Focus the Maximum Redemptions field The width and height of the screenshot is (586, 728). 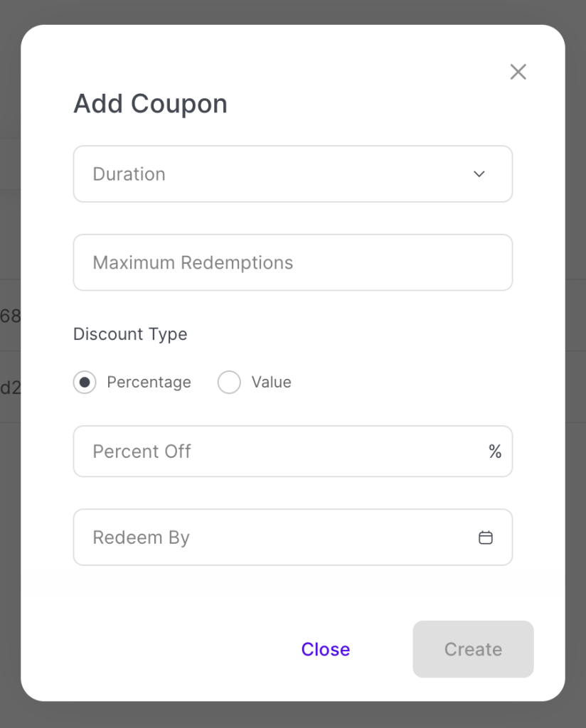pyautogui.click(x=292, y=262)
